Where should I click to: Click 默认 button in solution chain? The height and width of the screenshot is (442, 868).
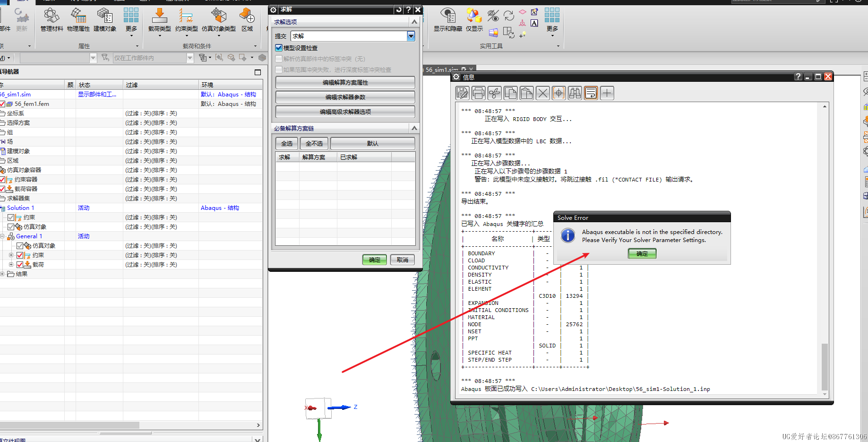(373, 143)
